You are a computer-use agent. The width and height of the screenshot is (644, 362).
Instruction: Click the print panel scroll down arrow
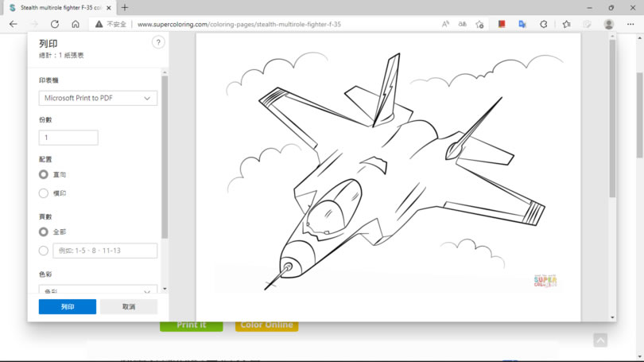pos(165,289)
